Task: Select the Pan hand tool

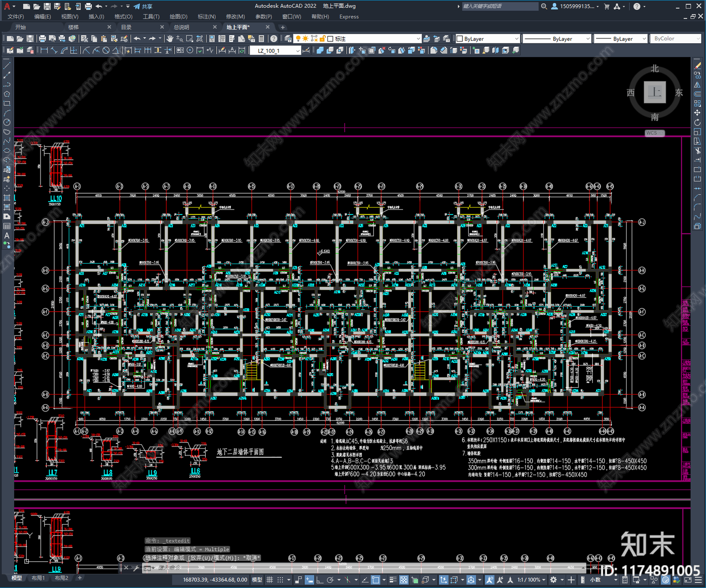Action: [170, 39]
